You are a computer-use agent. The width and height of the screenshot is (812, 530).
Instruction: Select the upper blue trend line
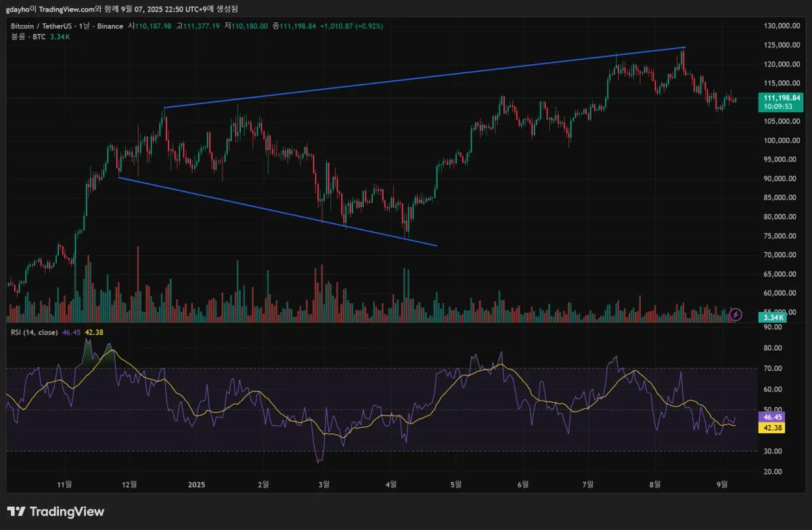(x=425, y=78)
